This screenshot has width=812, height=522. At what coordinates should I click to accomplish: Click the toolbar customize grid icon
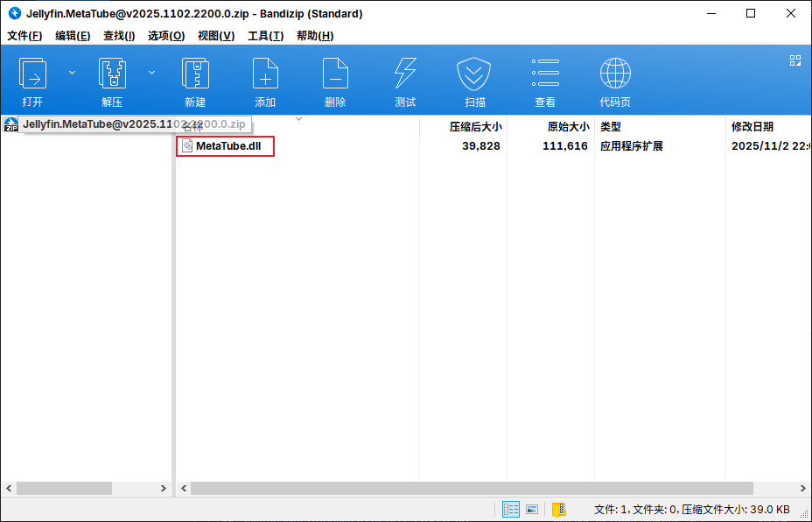tap(795, 60)
